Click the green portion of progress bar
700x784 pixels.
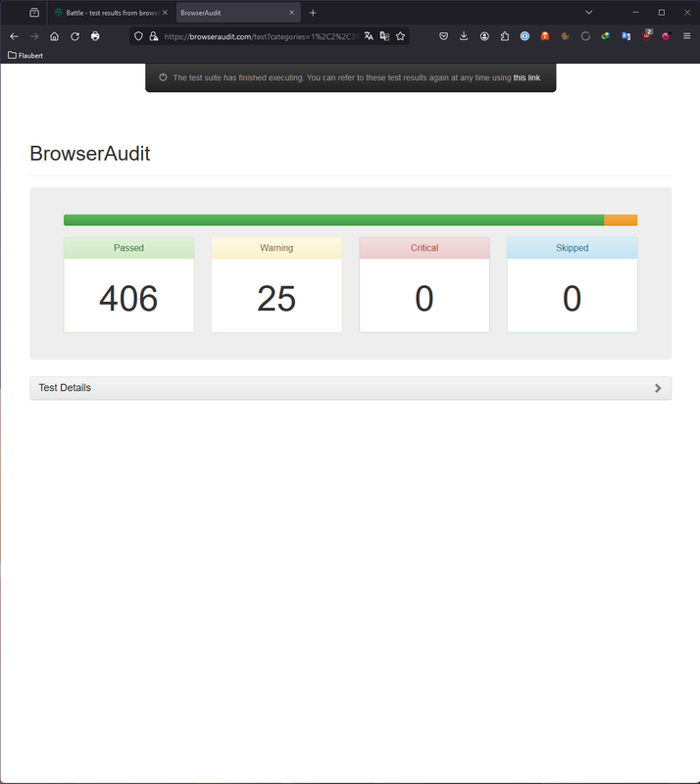[x=333, y=220]
